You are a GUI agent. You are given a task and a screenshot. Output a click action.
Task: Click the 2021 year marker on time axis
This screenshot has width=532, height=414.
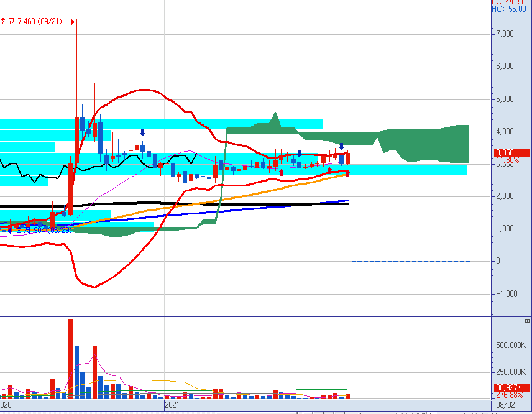[x=172, y=405]
